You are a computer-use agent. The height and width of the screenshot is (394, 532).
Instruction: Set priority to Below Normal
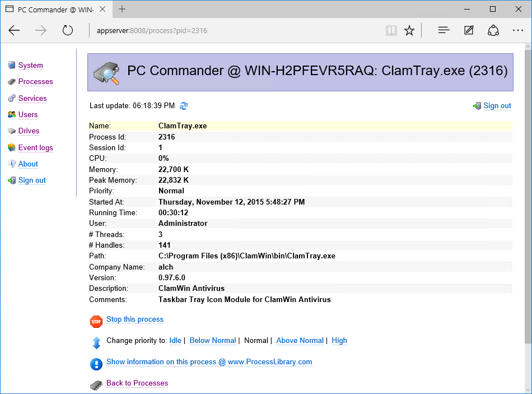213,340
